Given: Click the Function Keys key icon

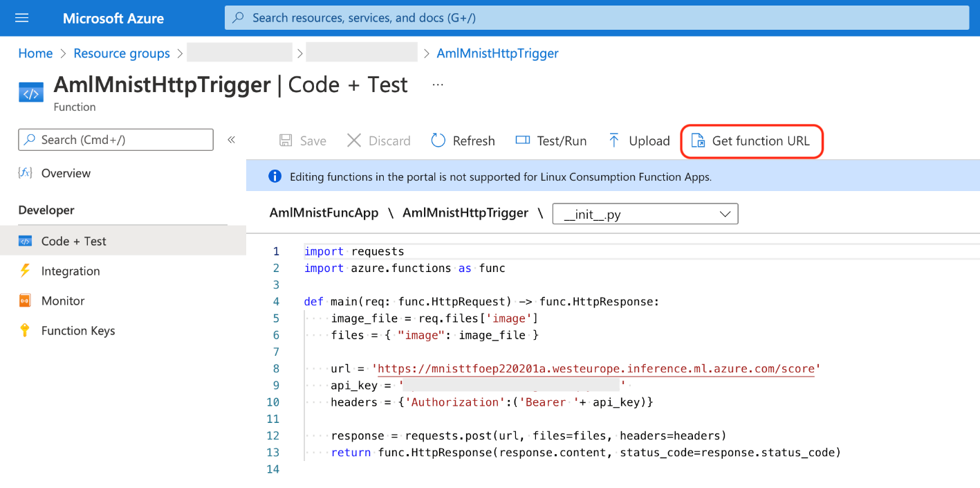Looking at the screenshot, I should coord(25,330).
